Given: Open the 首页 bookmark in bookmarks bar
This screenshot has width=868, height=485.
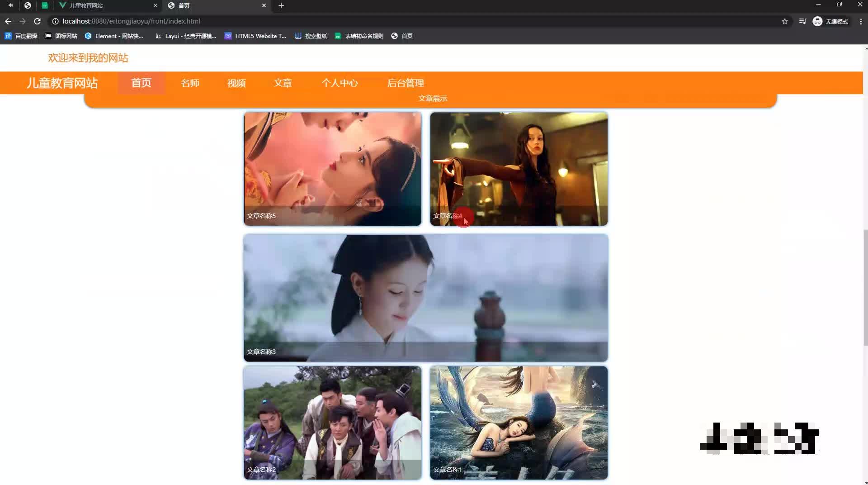Looking at the screenshot, I should 402,36.
